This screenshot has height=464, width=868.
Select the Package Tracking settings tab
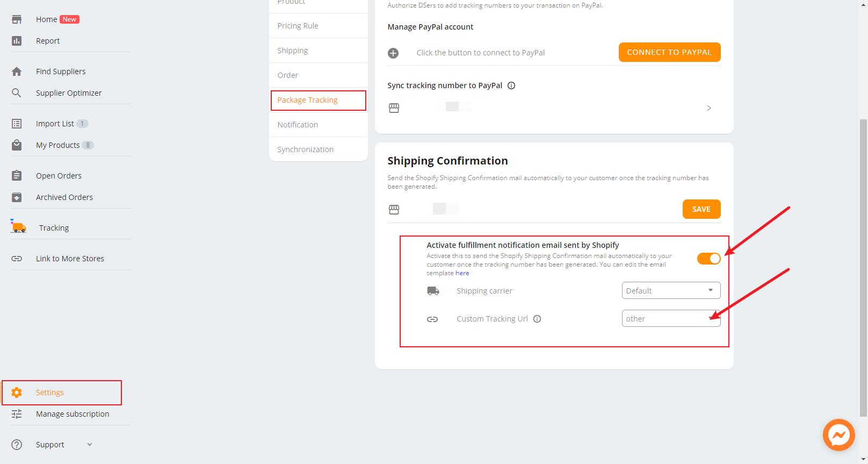click(319, 100)
